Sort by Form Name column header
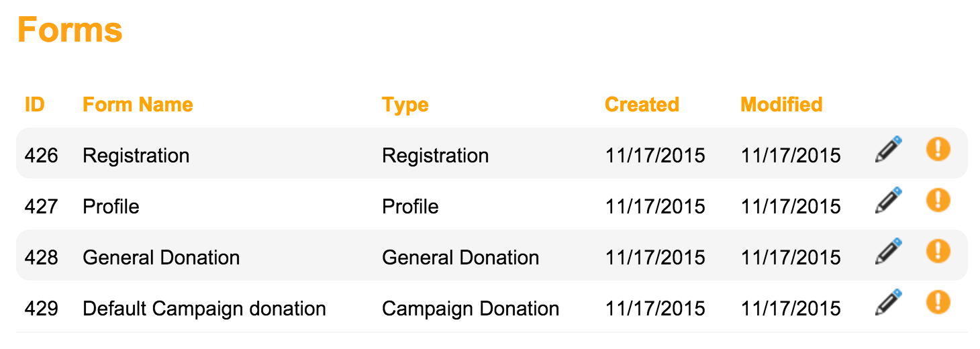The image size is (980, 349). (138, 105)
